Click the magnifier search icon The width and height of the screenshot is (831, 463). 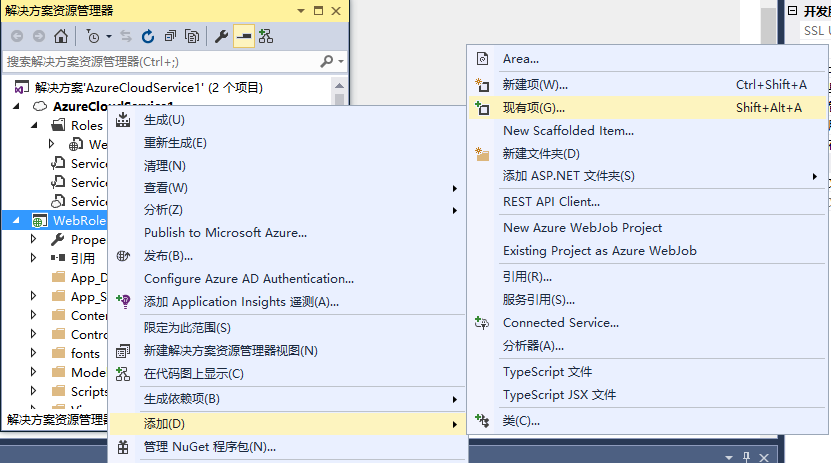pos(326,61)
